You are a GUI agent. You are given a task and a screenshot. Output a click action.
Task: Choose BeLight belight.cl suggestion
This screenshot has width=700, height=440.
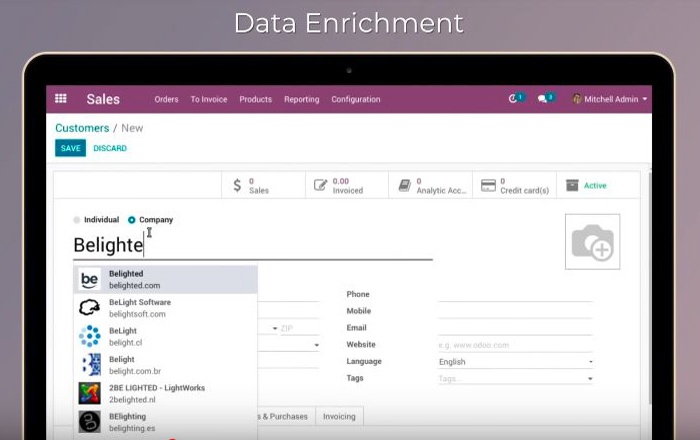coord(165,336)
